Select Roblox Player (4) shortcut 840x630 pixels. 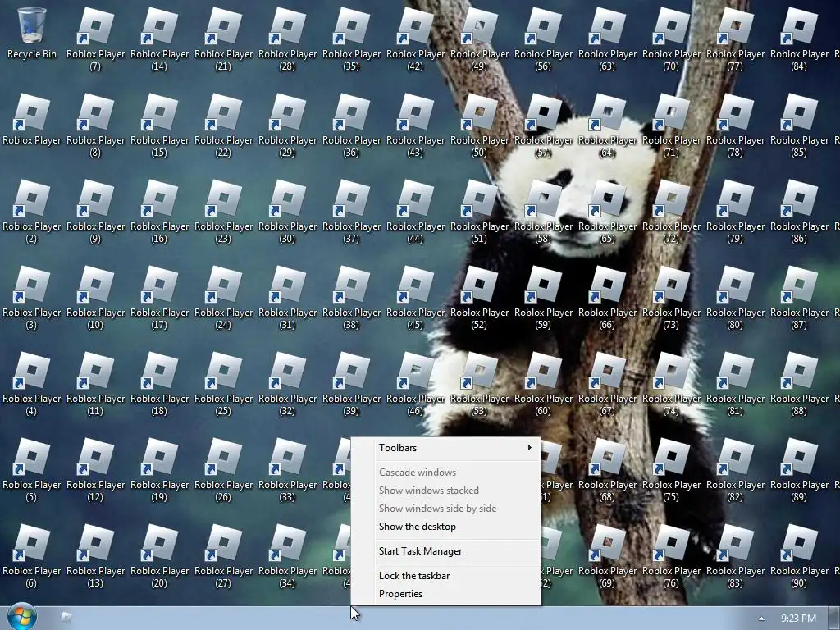(x=31, y=384)
